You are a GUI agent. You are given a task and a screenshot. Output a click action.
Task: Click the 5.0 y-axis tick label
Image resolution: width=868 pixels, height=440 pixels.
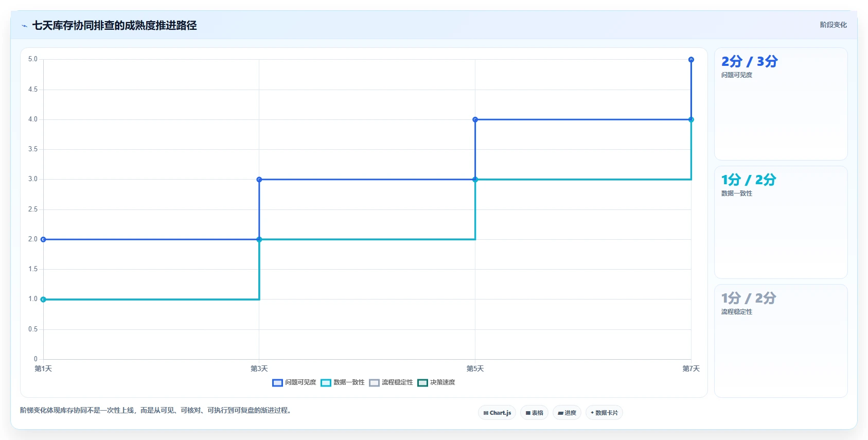click(x=33, y=59)
